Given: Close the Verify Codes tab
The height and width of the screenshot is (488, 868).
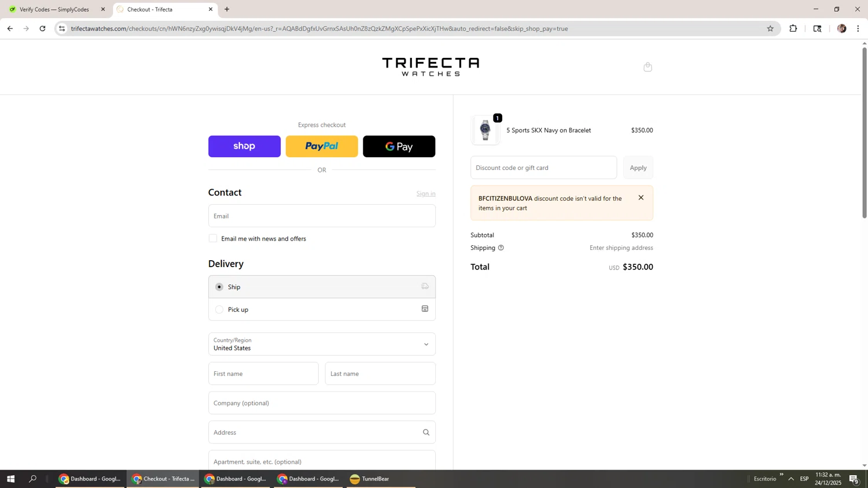Looking at the screenshot, I should pyautogui.click(x=103, y=9).
